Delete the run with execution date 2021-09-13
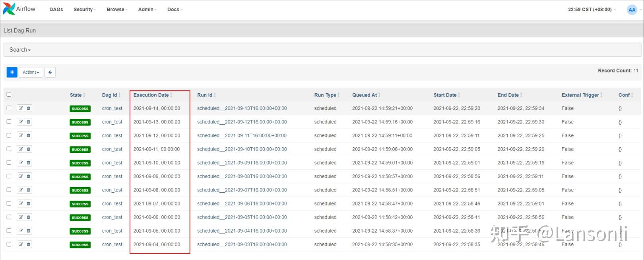This screenshot has width=644, height=260. coord(29,122)
